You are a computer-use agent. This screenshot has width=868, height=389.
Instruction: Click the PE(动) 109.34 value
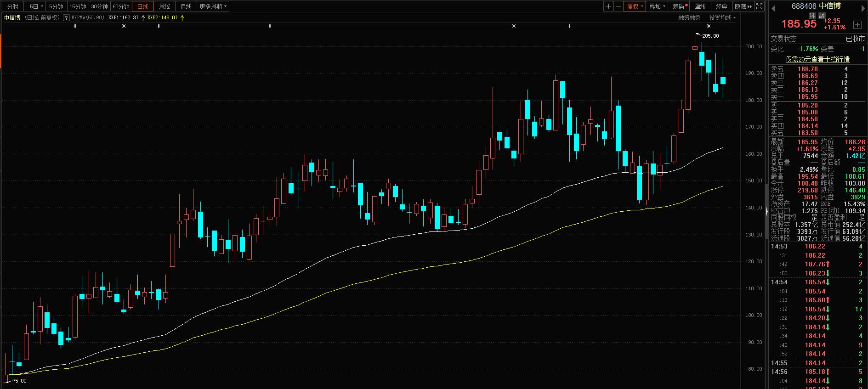855,211
